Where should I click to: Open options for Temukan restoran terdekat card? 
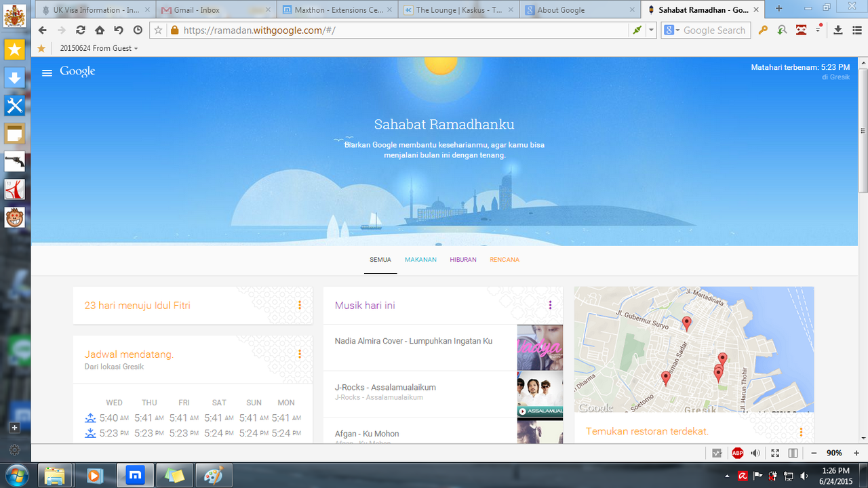pyautogui.click(x=801, y=432)
